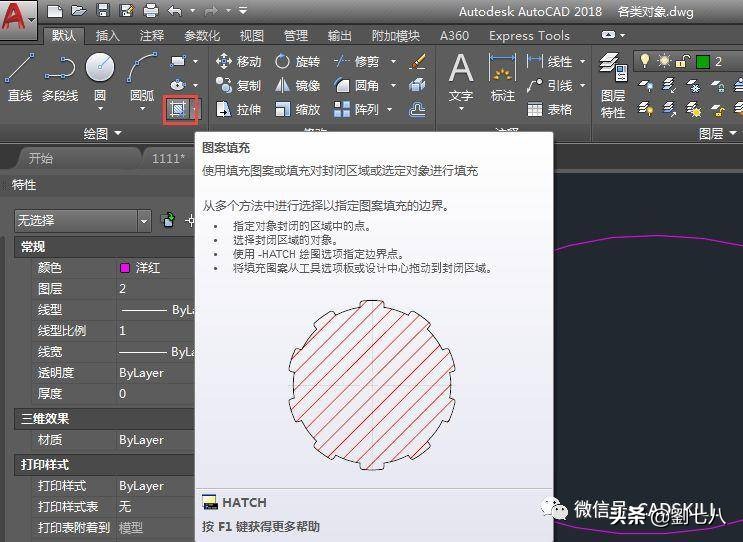Activate the 缩放 (Scale) tool
This screenshot has height=542, width=743.
(x=297, y=109)
